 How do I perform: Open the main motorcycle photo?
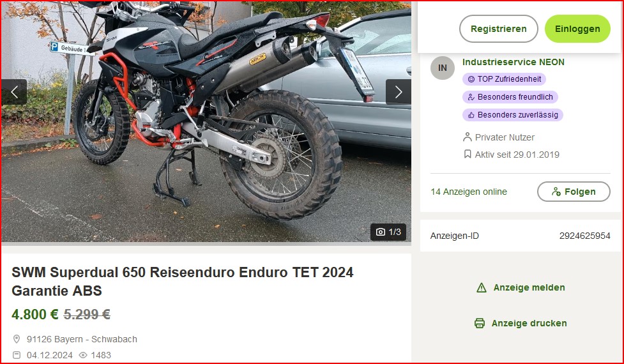coord(206,122)
